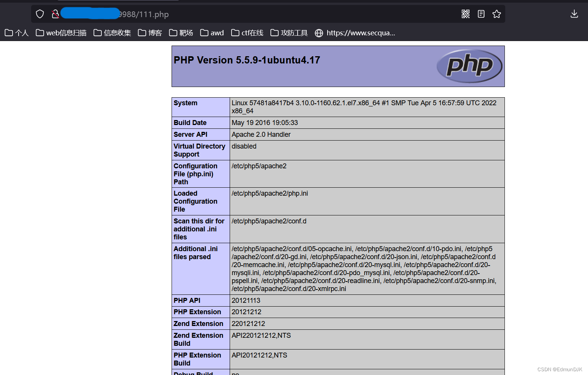Click the Virtual Directory Support label
This screenshot has width=588, height=375.
tap(200, 150)
